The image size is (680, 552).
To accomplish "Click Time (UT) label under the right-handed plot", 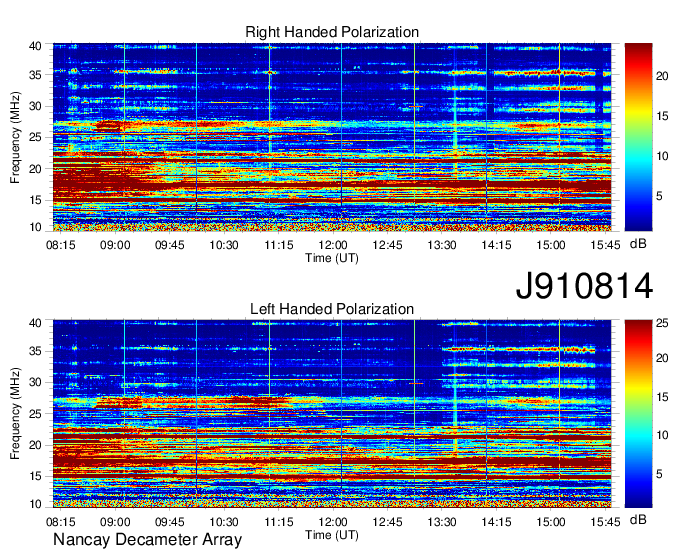I will coord(332,258).
